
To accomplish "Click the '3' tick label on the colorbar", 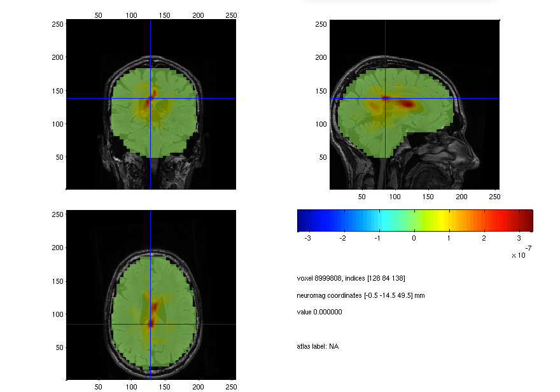I will pos(519,238).
